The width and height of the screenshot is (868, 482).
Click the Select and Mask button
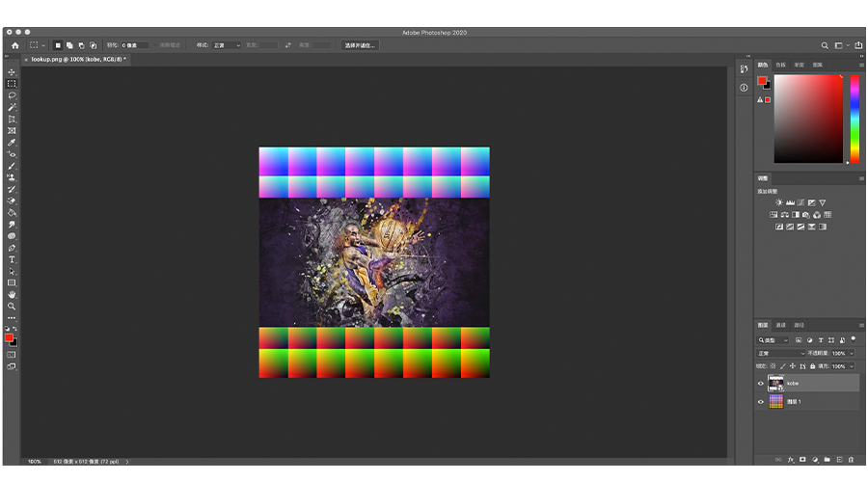(361, 45)
